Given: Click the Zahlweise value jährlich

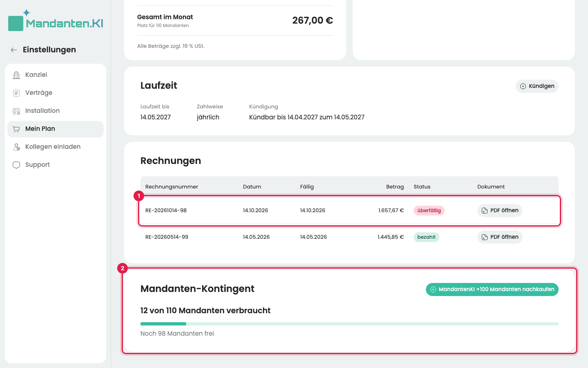Looking at the screenshot, I should coord(208,117).
